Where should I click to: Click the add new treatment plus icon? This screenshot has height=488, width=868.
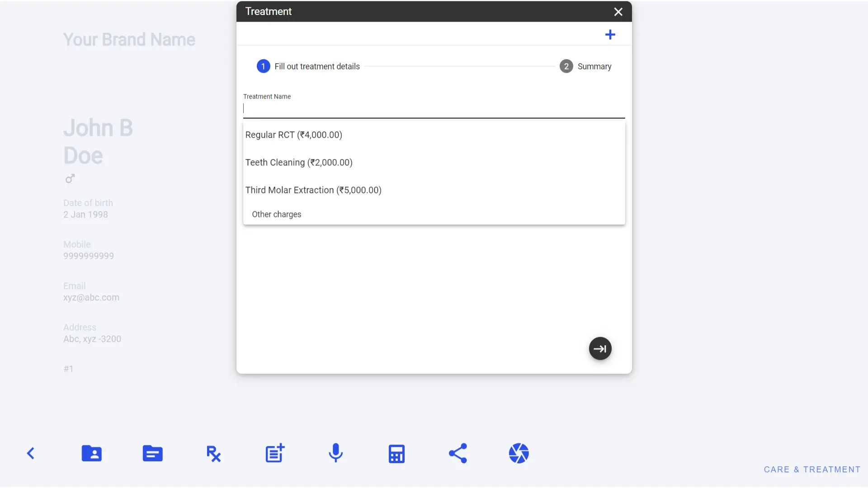click(x=610, y=34)
